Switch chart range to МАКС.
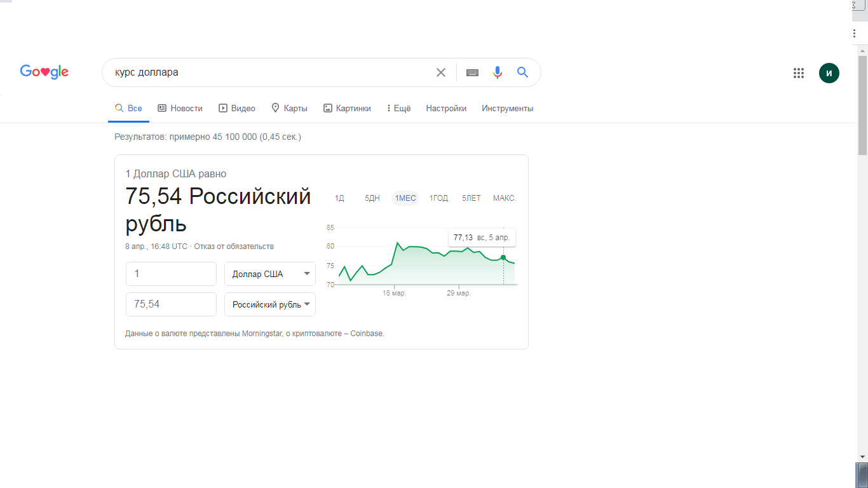The width and height of the screenshot is (868, 488). pyautogui.click(x=505, y=198)
